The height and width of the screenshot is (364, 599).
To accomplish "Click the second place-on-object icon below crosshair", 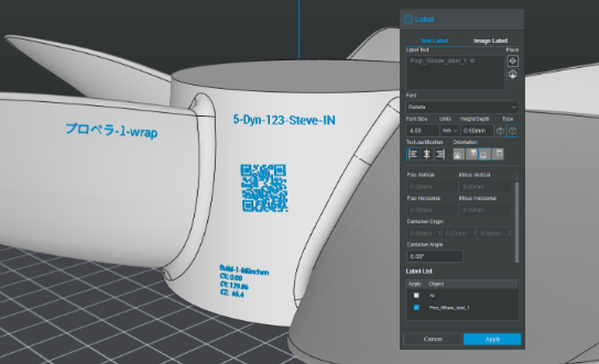I will tap(512, 74).
